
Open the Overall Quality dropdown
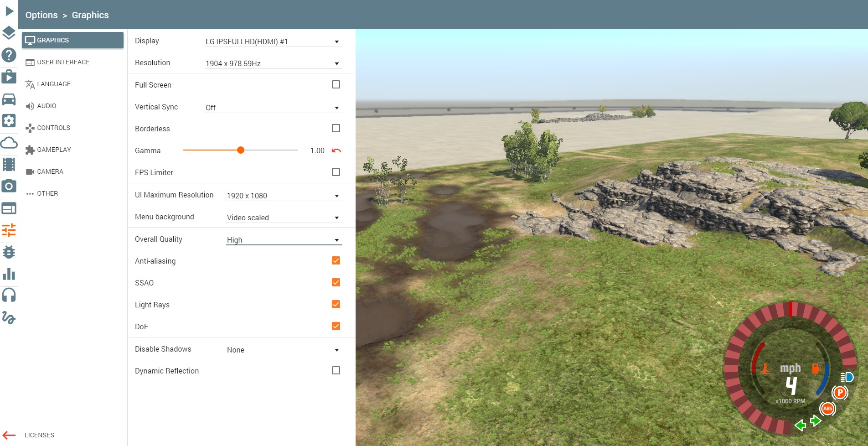click(284, 240)
